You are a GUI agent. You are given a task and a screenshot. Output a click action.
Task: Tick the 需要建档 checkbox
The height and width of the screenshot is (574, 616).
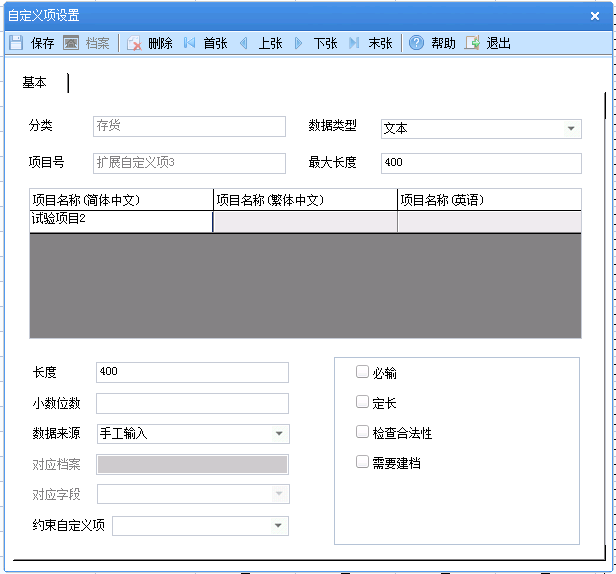tap(363, 462)
